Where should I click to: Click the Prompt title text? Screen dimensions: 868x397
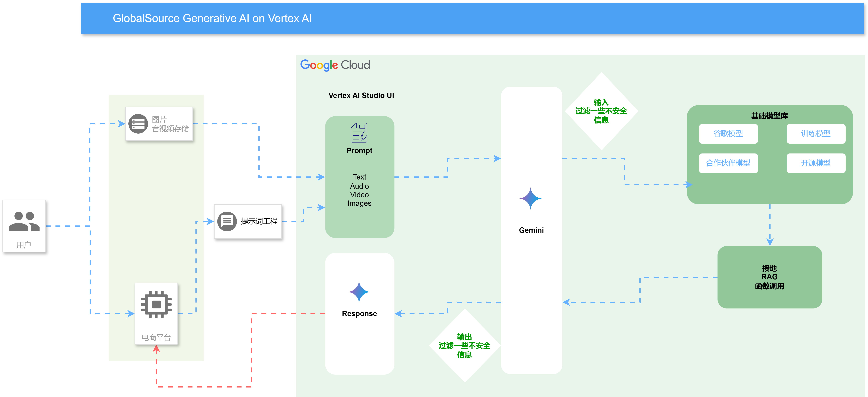coord(359,151)
